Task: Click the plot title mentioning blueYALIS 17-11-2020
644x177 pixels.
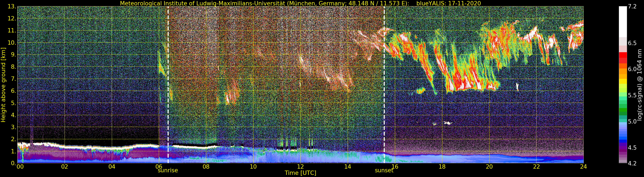Action: [x=300, y=3]
